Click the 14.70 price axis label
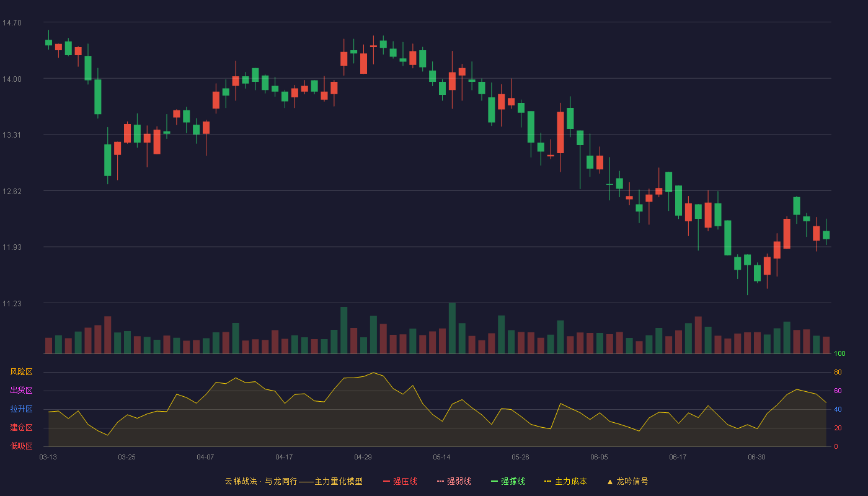This screenshot has width=868, height=496. (12, 23)
